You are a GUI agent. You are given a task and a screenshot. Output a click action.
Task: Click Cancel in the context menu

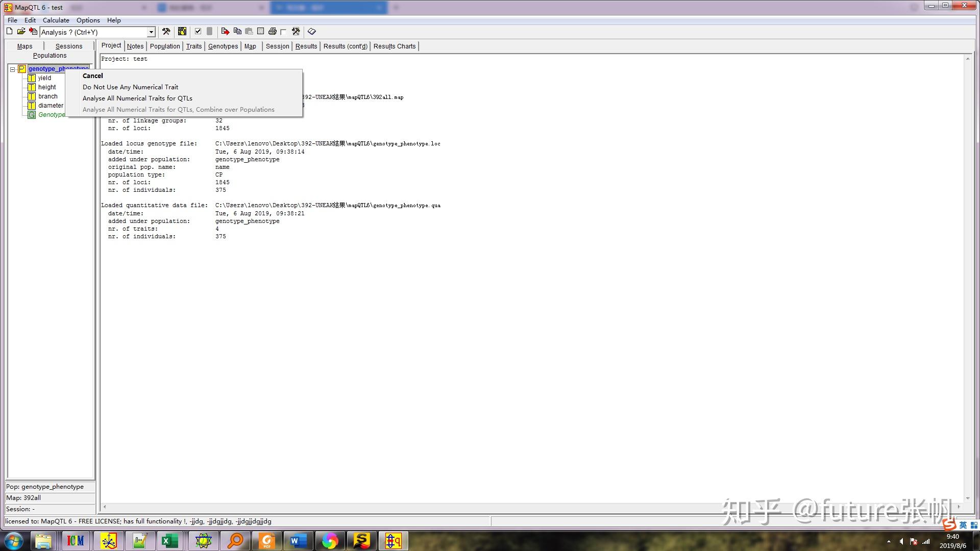93,76
